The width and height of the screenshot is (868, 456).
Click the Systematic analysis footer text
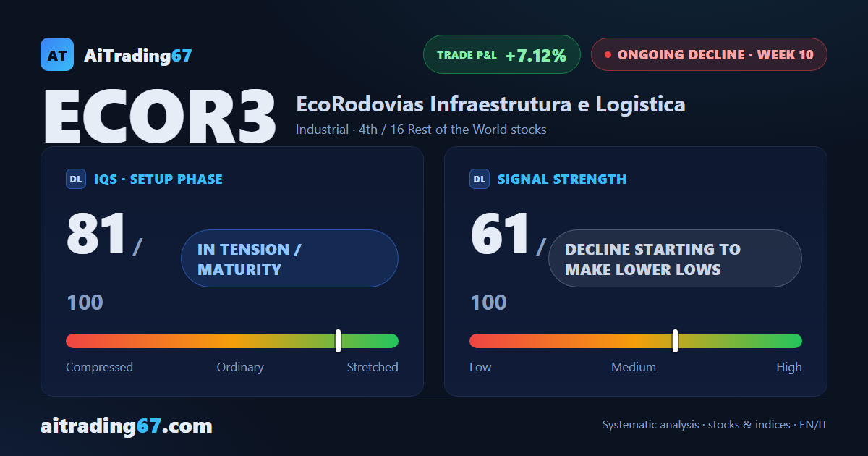(x=715, y=425)
